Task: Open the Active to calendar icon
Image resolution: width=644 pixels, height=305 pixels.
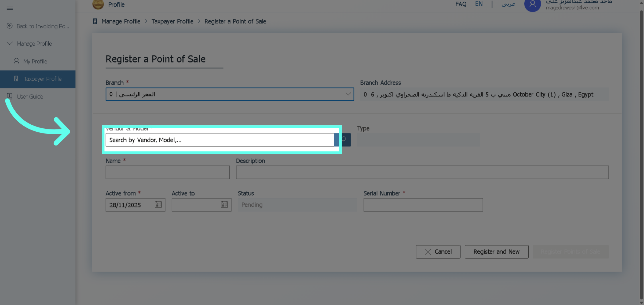Action: click(x=224, y=205)
